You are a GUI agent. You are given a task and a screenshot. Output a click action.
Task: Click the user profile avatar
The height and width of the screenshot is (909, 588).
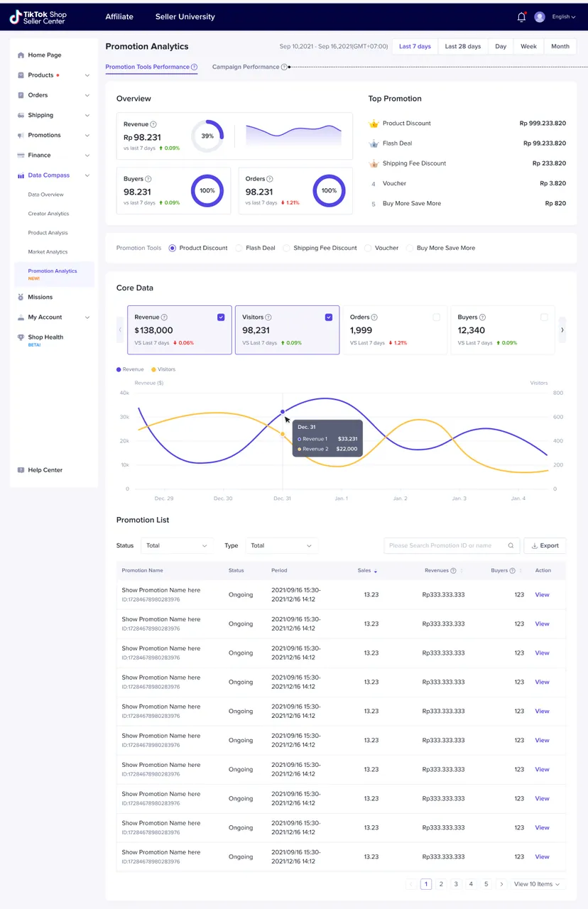(x=540, y=16)
